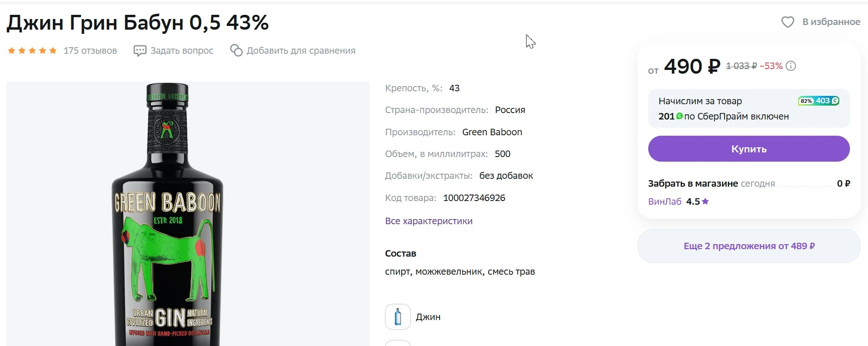Screen dimensions: 868x346
Task: Open Еще 2 предложения от 489 ₽
Action: pyautogui.click(x=749, y=246)
